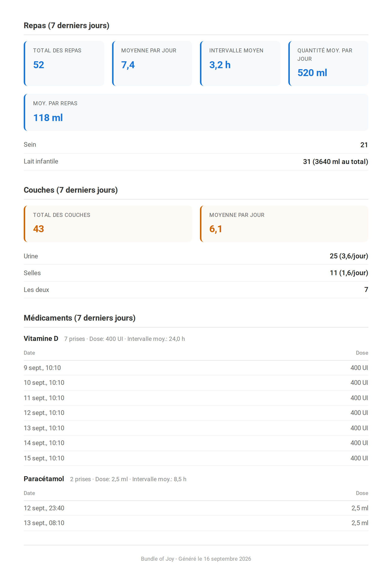Screen dimensions: 392x577
Task: Click the 'Total des repas' card label
Action: tap(57, 50)
